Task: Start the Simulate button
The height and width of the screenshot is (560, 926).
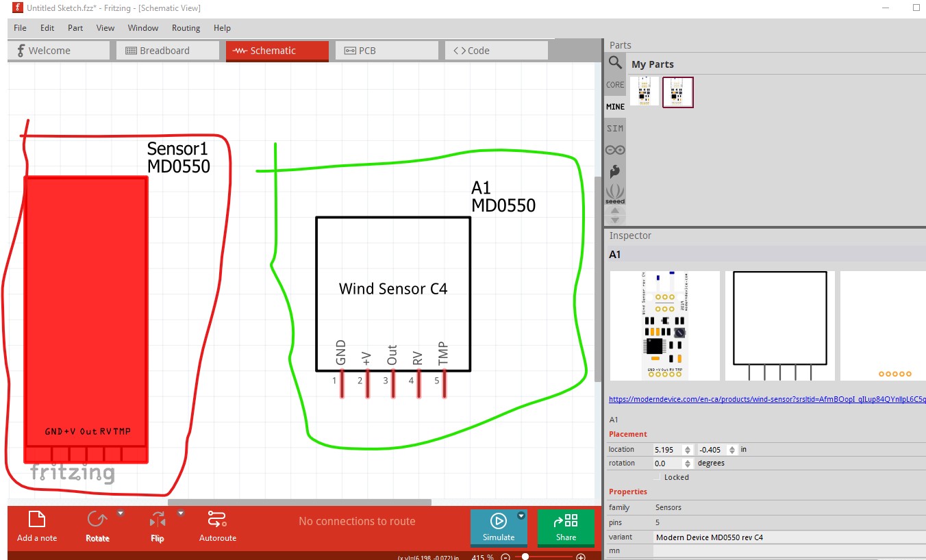Action: coord(499,527)
